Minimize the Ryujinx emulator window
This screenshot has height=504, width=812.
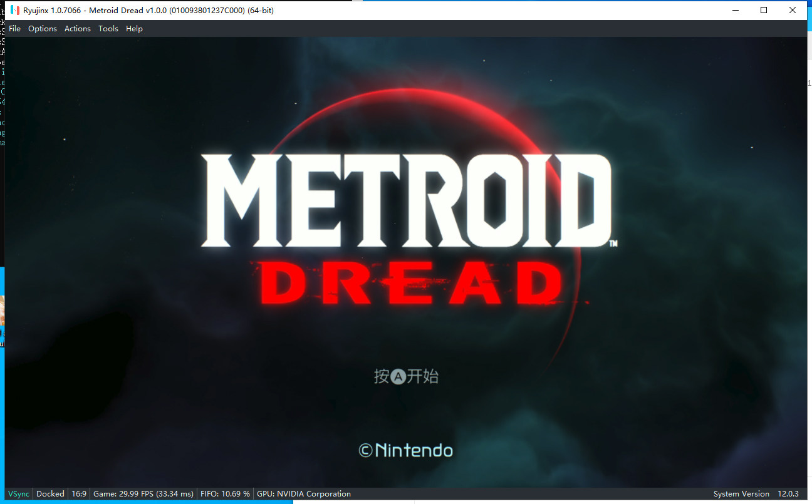click(x=735, y=10)
